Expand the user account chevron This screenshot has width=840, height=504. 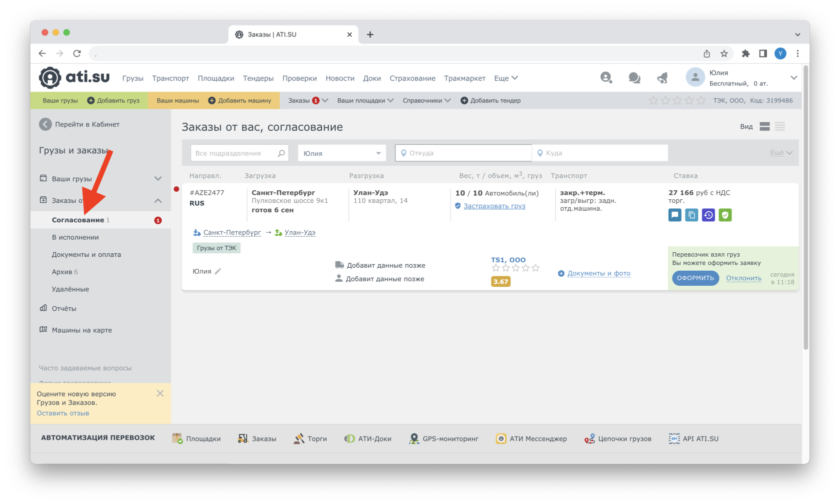tap(793, 78)
